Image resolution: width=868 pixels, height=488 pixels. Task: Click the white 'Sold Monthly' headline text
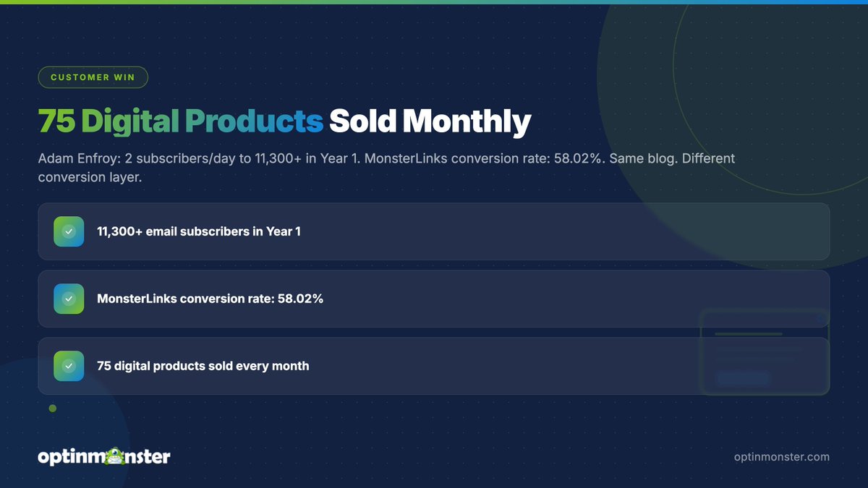(430, 121)
